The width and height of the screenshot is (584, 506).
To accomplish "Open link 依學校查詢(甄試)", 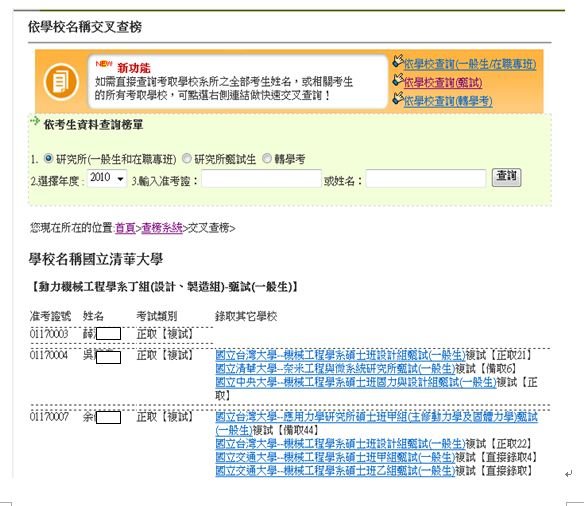I will 443,83.
